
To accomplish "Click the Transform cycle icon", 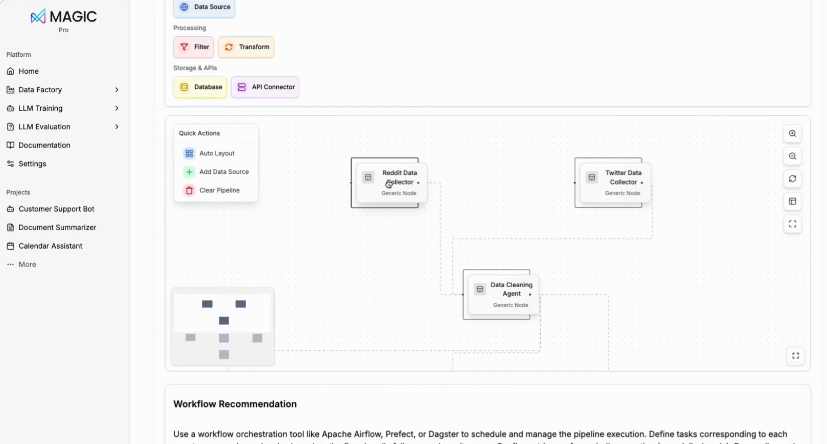I will pos(229,47).
